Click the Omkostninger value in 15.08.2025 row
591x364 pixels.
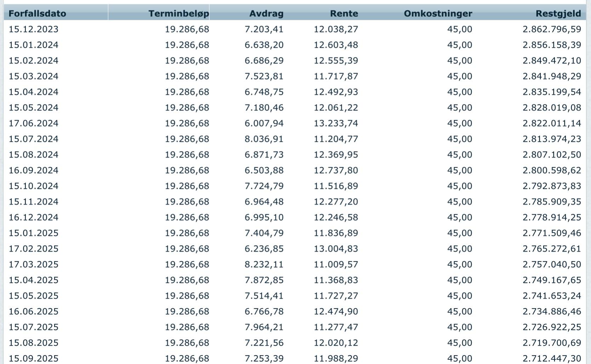pos(459,343)
